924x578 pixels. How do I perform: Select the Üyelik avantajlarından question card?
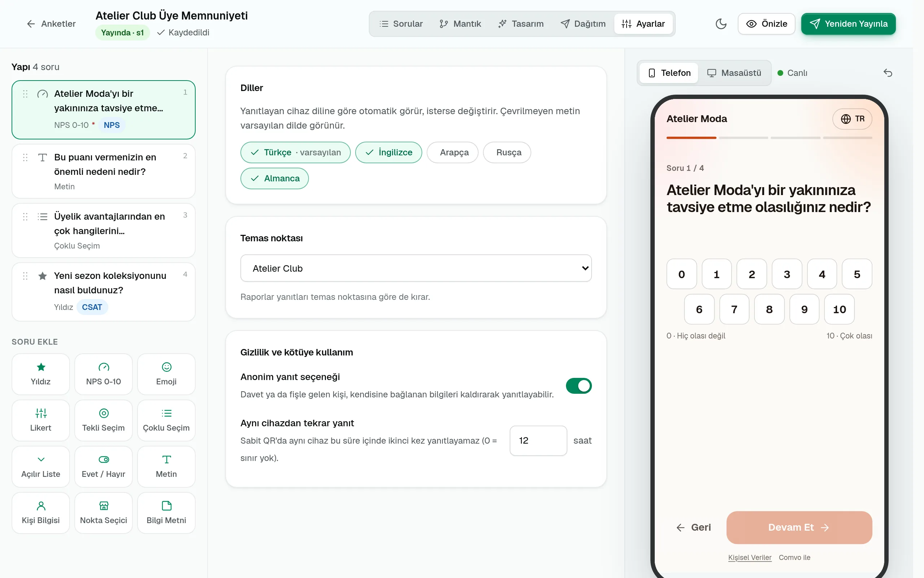coord(104,230)
